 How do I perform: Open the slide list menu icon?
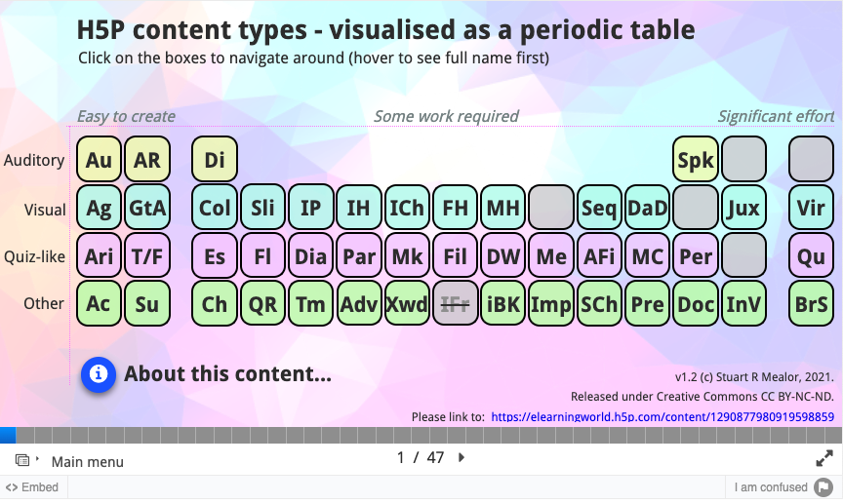click(23, 460)
